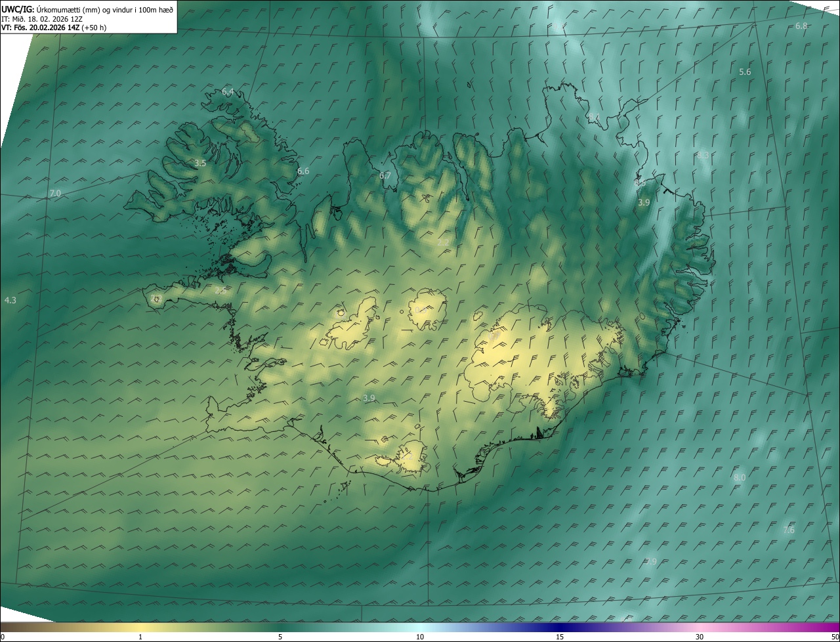Select the 6.4 value at the Westfjords tip
This screenshot has width=840, height=642.
(x=228, y=92)
